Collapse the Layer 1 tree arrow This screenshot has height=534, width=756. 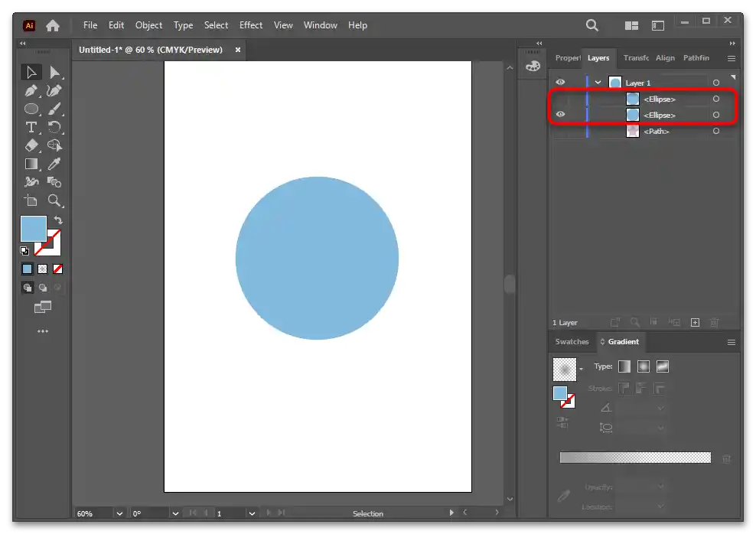pyautogui.click(x=598, y=83)
